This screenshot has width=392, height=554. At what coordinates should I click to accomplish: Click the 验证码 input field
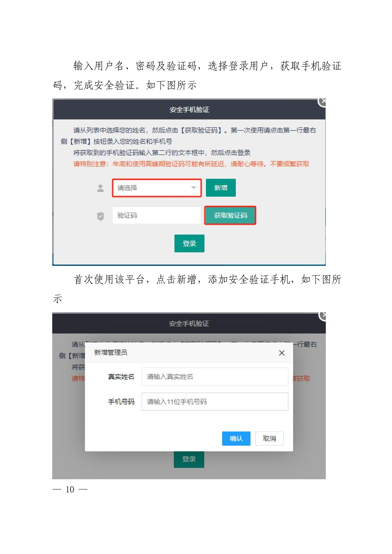point(156,215)
